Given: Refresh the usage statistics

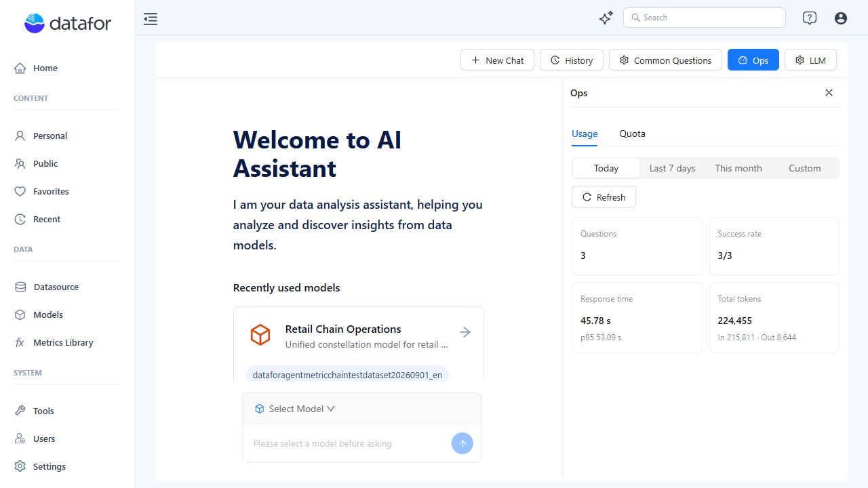Looking at the screenshot, I should point(604,197).
